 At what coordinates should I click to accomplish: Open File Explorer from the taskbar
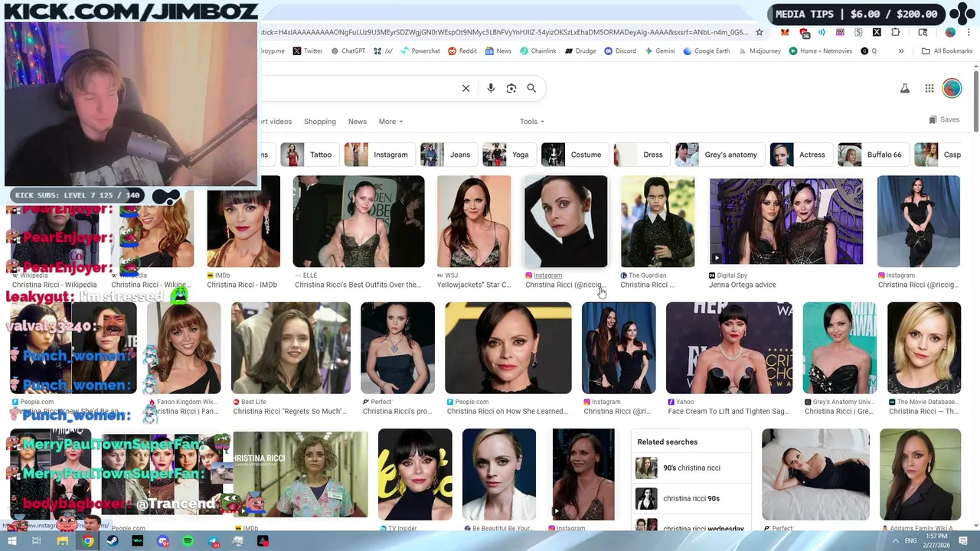(x=63, y=541)
